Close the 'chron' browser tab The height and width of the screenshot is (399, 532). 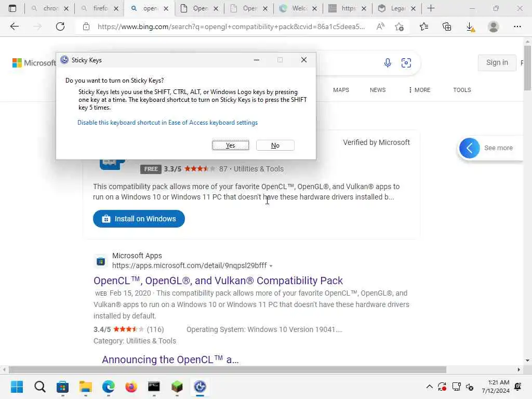66,8
